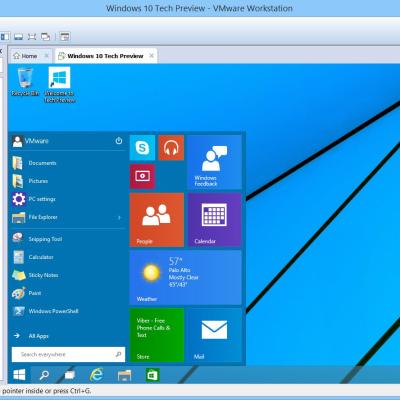This screenshot has width=400, height=400.
Task: Click Viber Free Phone Calls text
Action: [153, 328]
